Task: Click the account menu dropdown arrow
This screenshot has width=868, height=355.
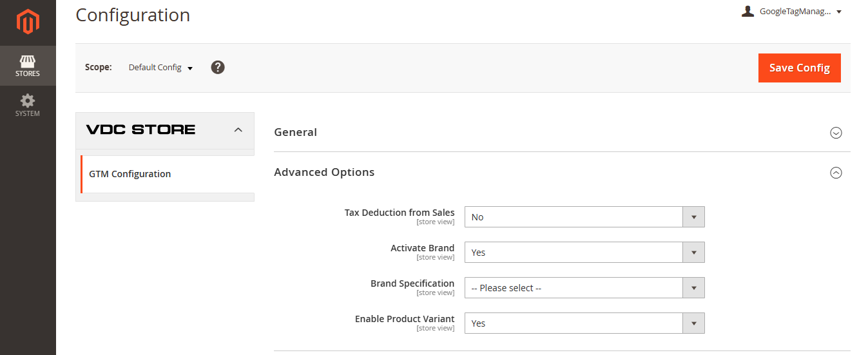Action: coord(839,12)
